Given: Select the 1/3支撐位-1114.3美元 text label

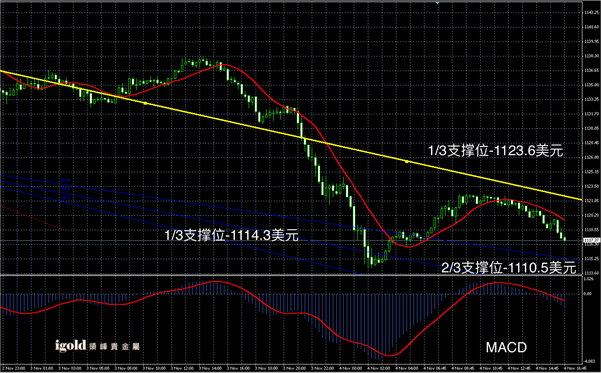Looking at the screenshot, I should (232, 235).
